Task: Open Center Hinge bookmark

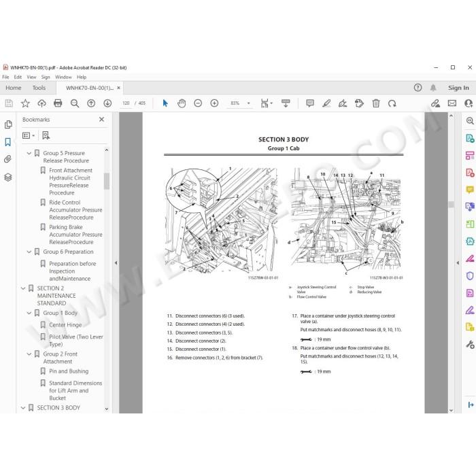Action: (65, 325)
